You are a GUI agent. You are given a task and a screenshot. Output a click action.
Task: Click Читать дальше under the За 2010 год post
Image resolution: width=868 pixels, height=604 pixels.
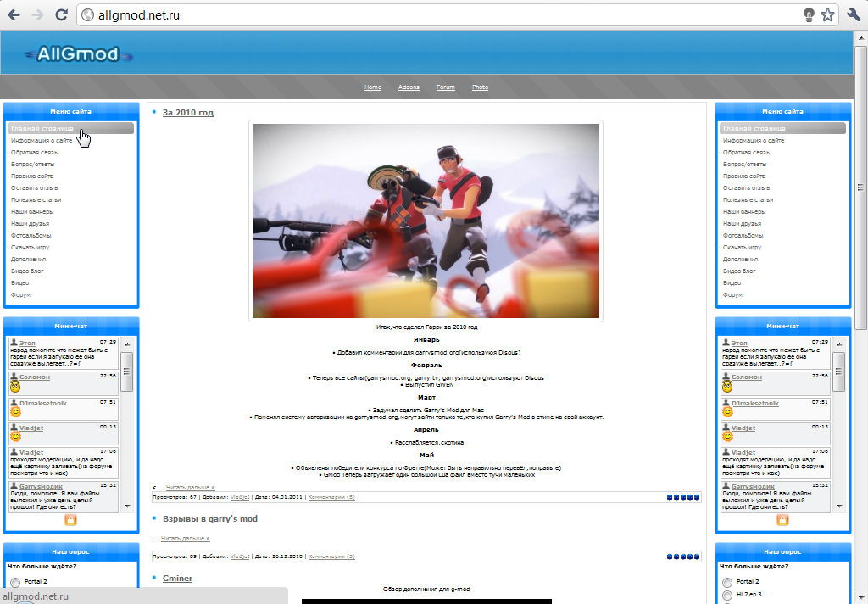point(190,488)
